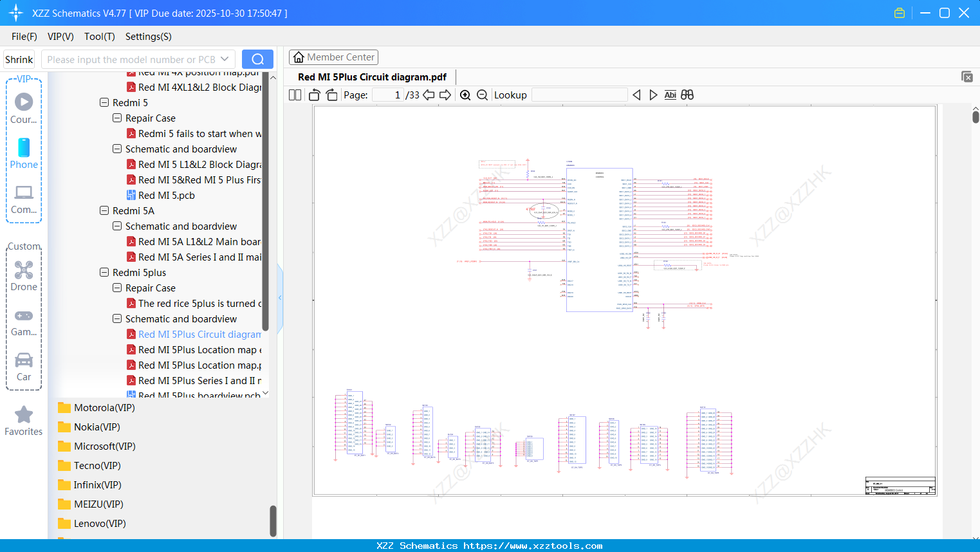Open the Lenovo(VIP) folder
The image size is (980, 552).
[x=92, y=524]
